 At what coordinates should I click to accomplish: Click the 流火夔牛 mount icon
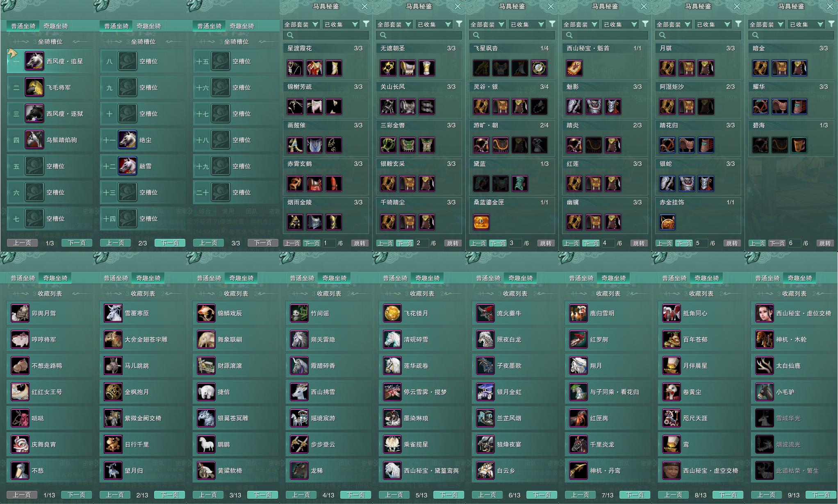tap(485, 313)
